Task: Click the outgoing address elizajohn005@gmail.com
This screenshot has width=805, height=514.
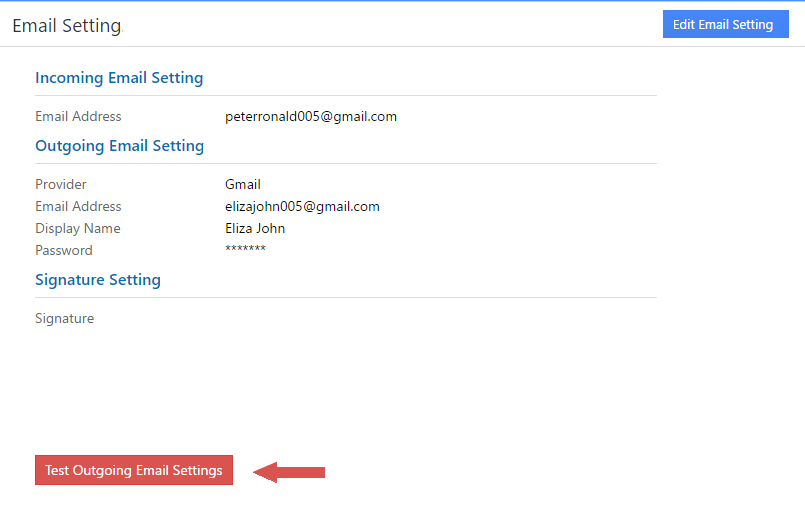Action: pos(302,207)
